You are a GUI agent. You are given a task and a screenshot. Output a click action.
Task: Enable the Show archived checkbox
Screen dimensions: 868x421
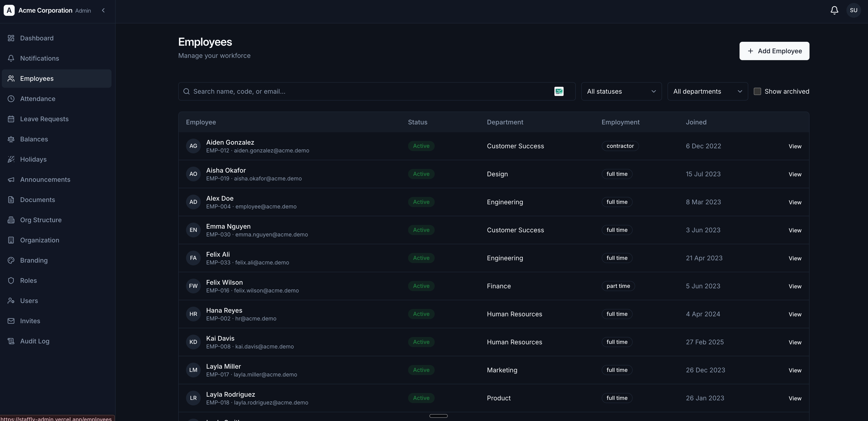[757, 91]
